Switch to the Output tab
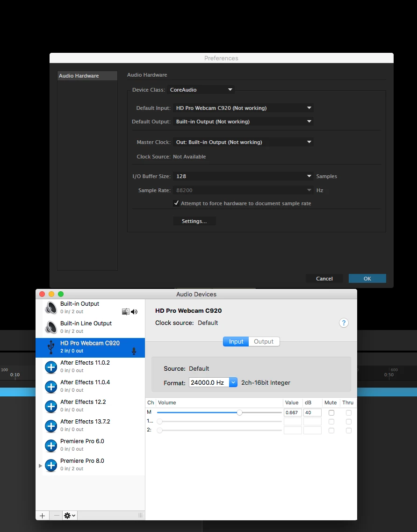The width and height of the screenshot is (417, 532). coord(264,341)
